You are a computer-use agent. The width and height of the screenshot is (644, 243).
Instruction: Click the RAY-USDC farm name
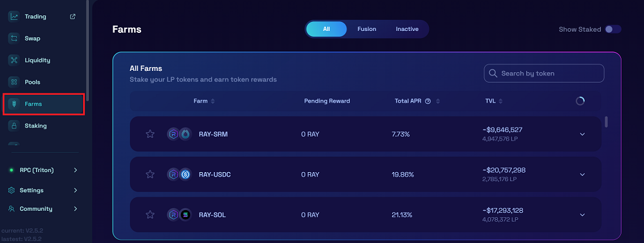(215, 174)
